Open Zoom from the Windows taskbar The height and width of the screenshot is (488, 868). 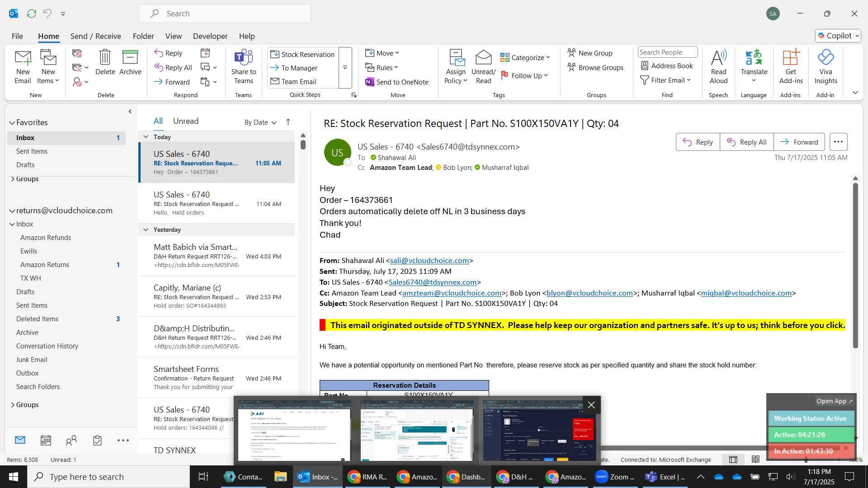point(614,477)
